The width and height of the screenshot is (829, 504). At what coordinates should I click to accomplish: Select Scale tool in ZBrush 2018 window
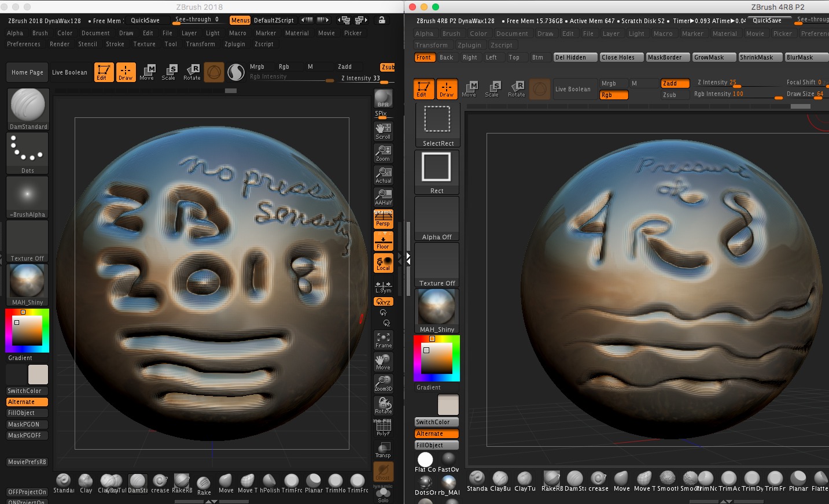coord(169,72)
